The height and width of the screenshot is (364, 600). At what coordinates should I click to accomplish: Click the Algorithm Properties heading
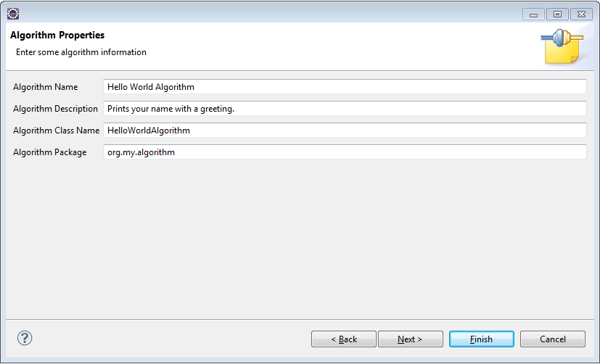pos(57,36)
